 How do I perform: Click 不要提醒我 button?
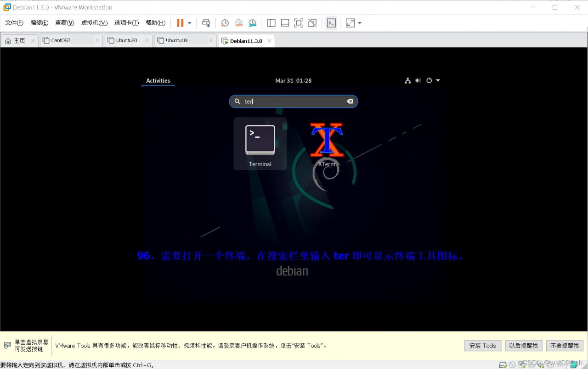pyautogui.click(x=565, y=346)
